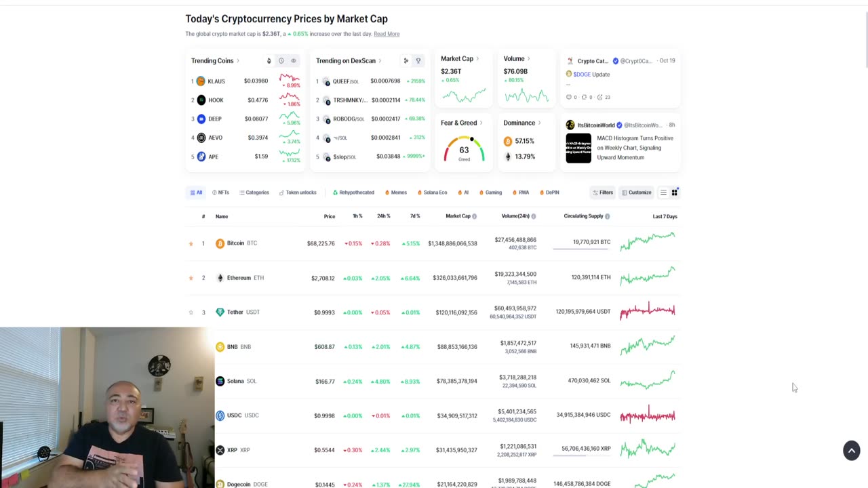Click the Bitcoin dominance icon
The width and height of the screenshot is (868, 488).
(508, 141)
